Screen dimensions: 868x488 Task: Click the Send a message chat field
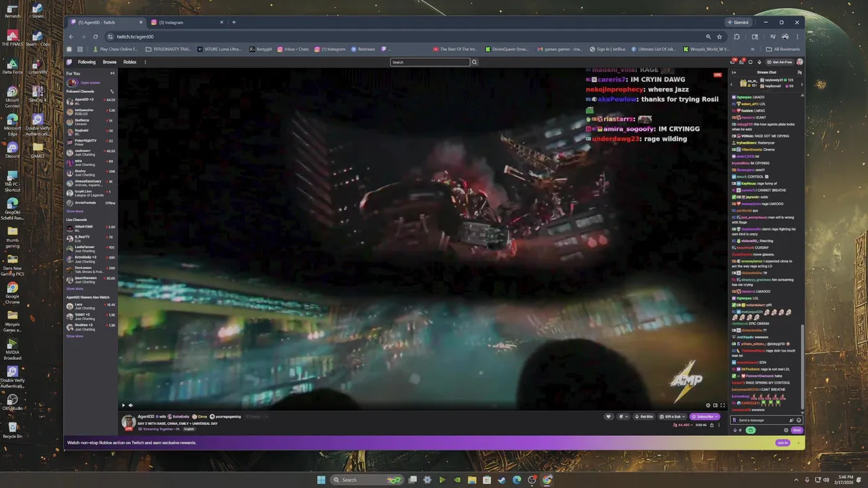coord(766,420)
